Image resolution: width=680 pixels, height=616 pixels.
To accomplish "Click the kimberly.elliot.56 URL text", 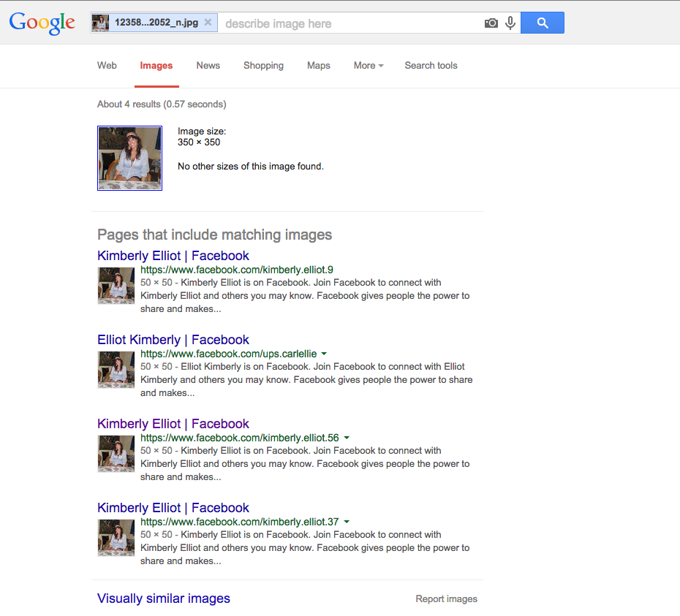I will (239, 438).
